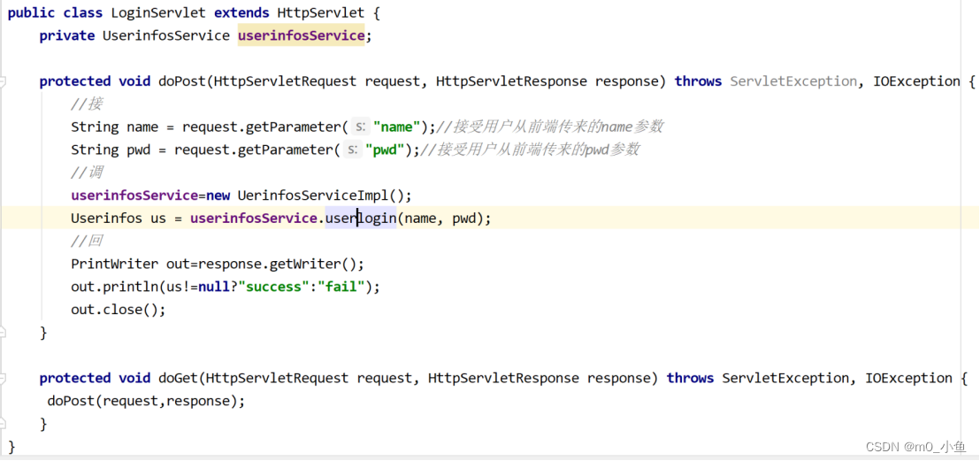Click the doGet method name in its declaration
The width and height of the screenshot is (980, 461).
(x=178, y=379)
